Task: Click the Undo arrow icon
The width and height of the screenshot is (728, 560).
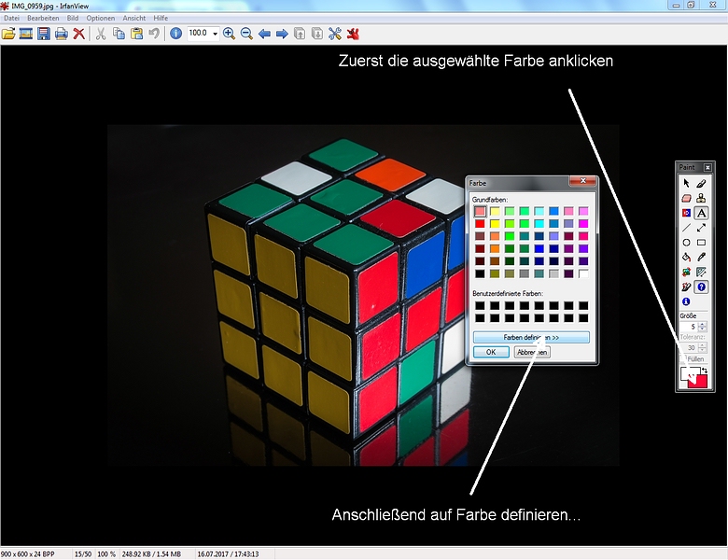Action: [x=154, y=34]
